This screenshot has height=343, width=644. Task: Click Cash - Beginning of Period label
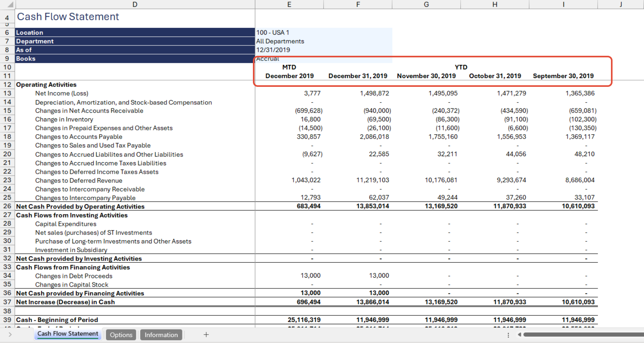pyautogui.click(x=57, y=320)
